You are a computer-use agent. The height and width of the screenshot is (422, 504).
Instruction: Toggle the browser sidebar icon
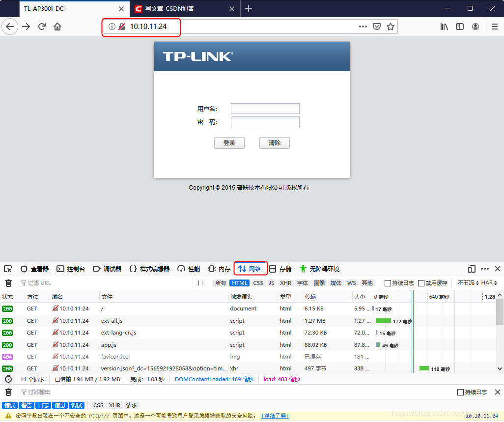click(460, 27)
